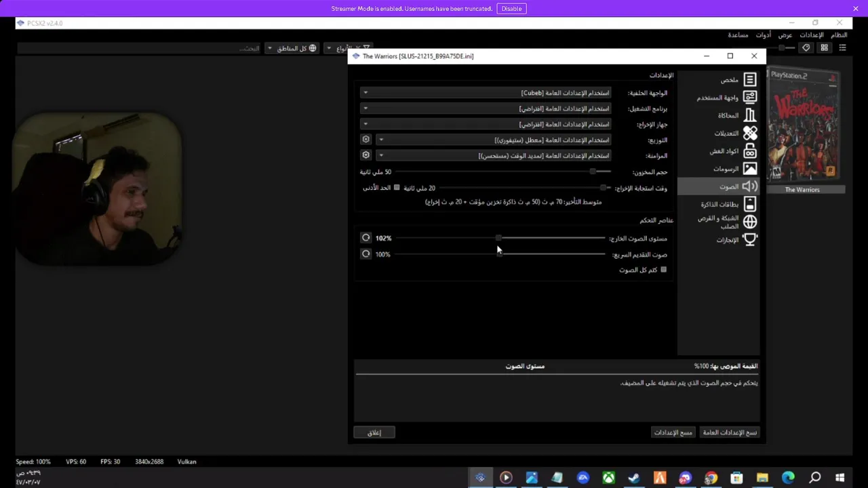Open synchronization (المزامنة) advanced settings gear
Screen dimensions: 868x488
click(366, 155)
